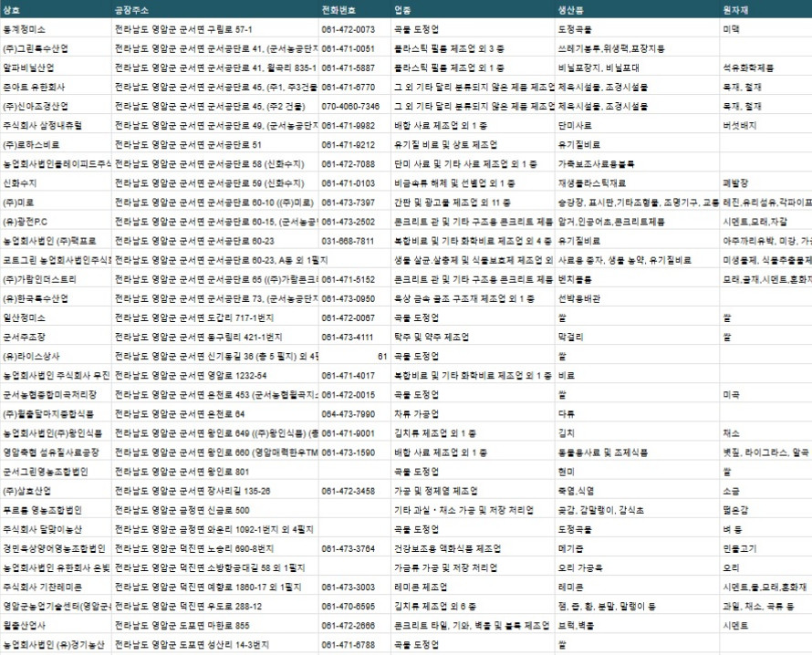Select the 석유화학제품 raw material cell

coord(765,68)
